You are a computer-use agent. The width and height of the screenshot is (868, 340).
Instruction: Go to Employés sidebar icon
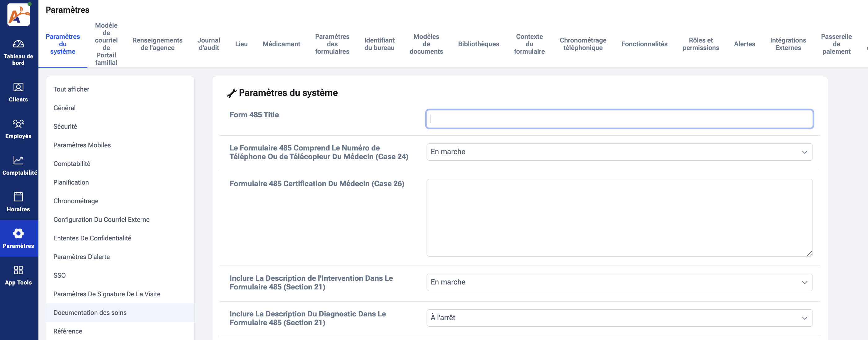click(x=19, y=124)
